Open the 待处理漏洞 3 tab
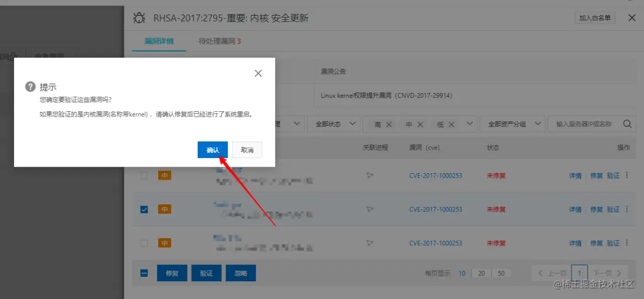Image resolution: width=644 pixels, height=299 pixels. (x=220, y=41)
